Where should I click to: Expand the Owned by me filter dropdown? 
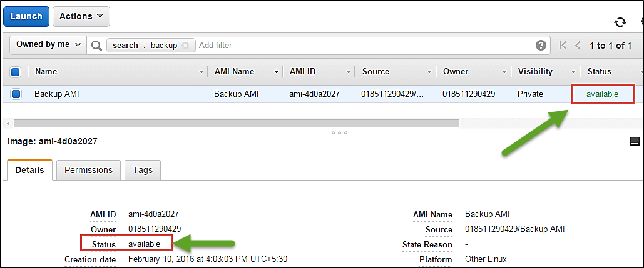[x=48, y=45]
